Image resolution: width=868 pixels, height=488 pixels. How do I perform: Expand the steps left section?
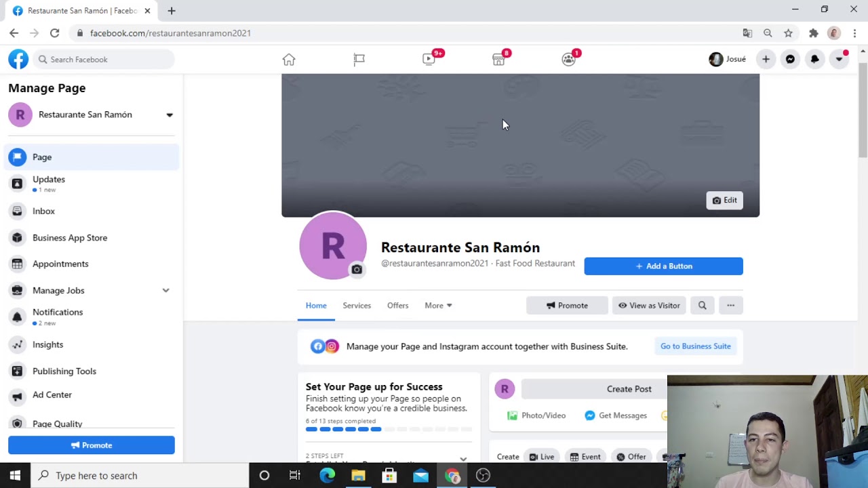click(x=463, y=459)
